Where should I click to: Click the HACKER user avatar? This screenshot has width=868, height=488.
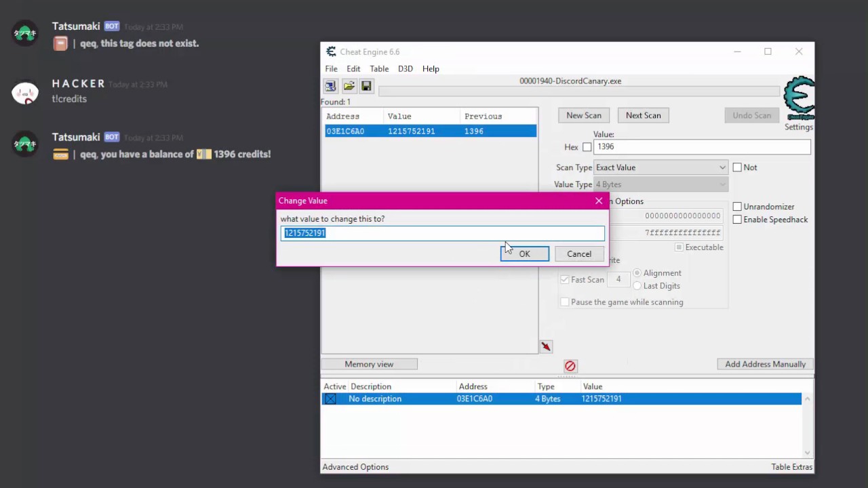coord(25,93)
